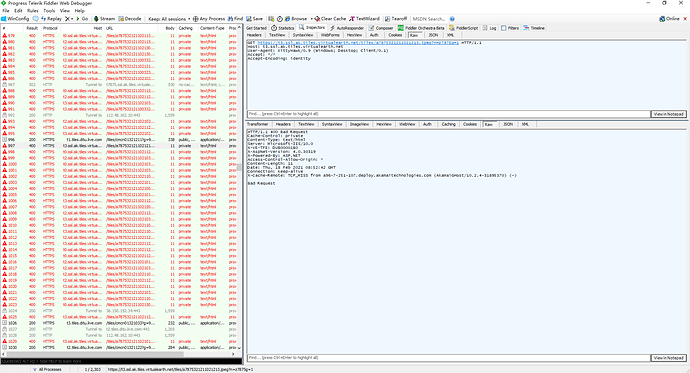Open the Composer tab
The height and width of the screenshot is (373, 690).
(x=381, y=28)
